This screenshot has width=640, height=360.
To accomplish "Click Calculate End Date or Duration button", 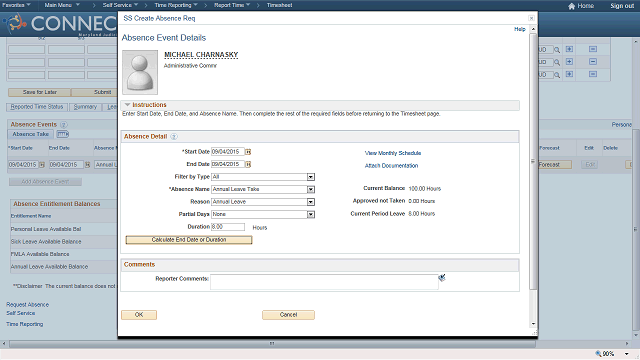I will 189,240.
